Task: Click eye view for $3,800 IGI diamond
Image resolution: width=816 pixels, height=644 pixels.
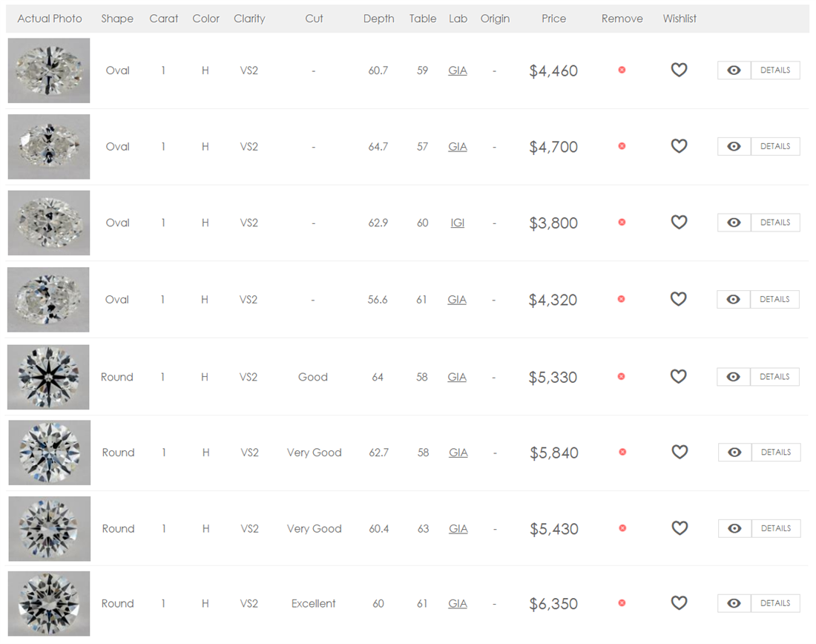Action: pyautogui.click(x=734, y=223)
